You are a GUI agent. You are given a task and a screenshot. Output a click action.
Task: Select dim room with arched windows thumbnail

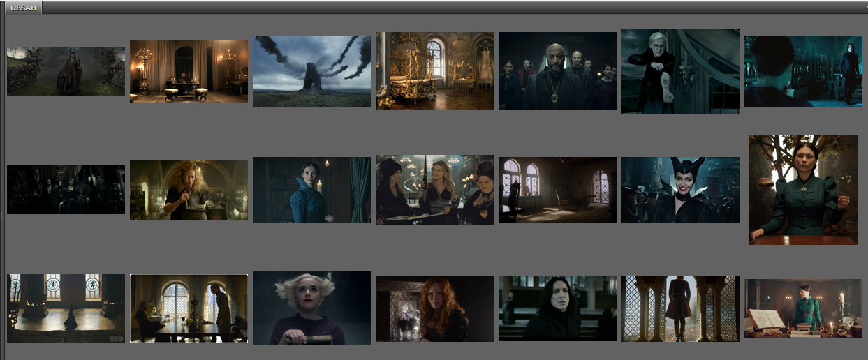point(557,190)
